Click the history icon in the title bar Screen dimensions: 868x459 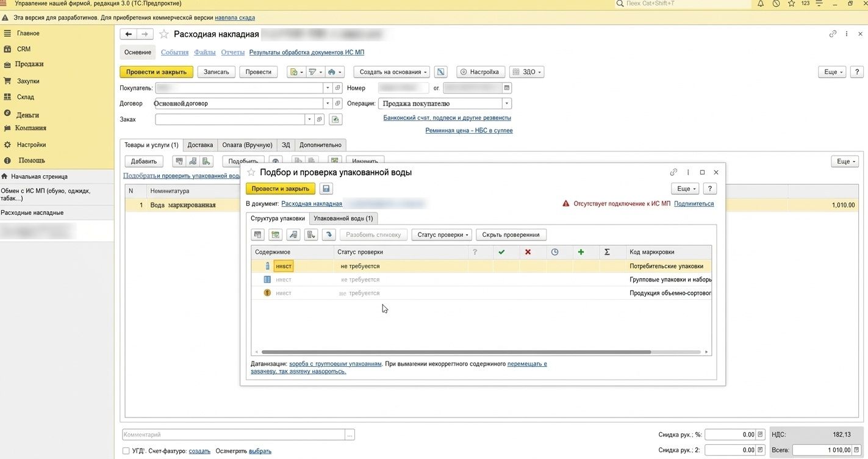pos(776,4)
